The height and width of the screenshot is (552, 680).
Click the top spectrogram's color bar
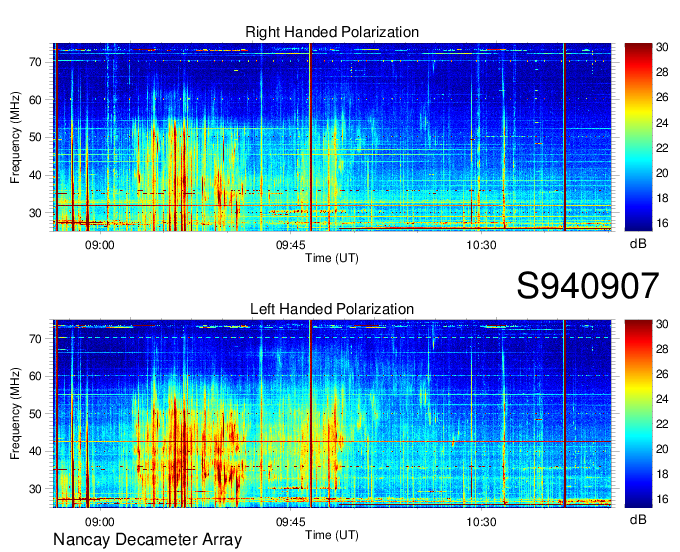[x=638, y=137]
